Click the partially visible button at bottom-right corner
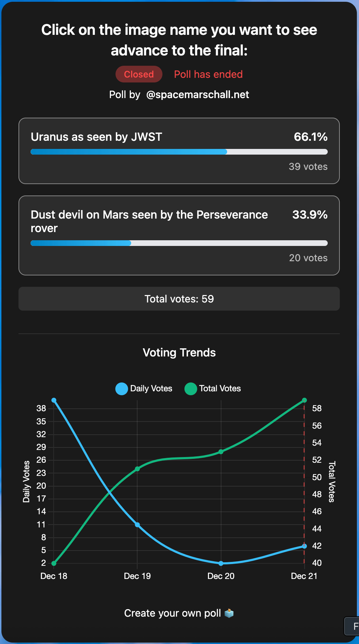The width and height of the screenshot is (359, 644). click(352, 626)
